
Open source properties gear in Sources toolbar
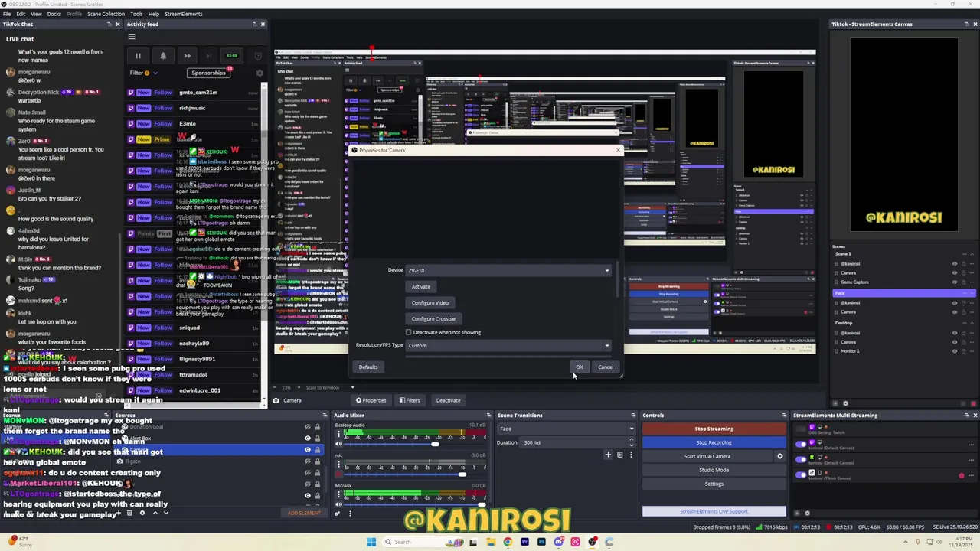click(x=142, y=513)
